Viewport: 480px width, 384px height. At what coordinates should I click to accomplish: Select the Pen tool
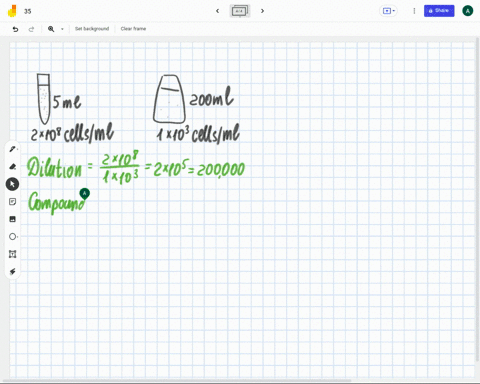12,149
